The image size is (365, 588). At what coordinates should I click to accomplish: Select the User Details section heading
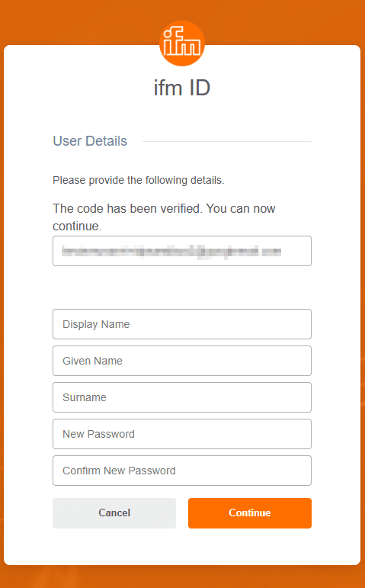[90, 141]
